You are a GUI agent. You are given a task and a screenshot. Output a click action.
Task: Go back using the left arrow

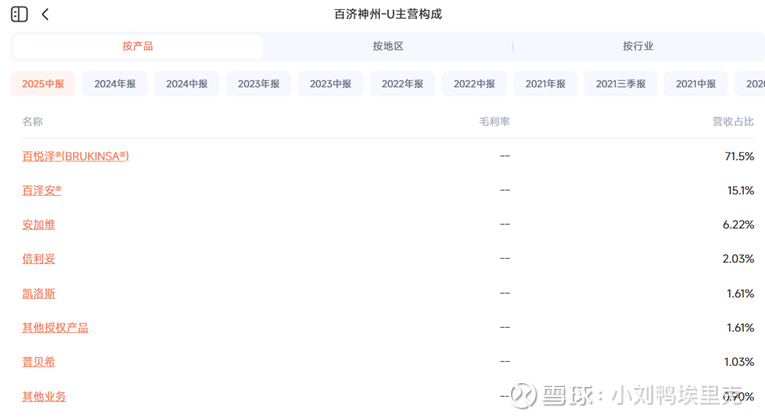pyautogui.click(x=45, y=14)
